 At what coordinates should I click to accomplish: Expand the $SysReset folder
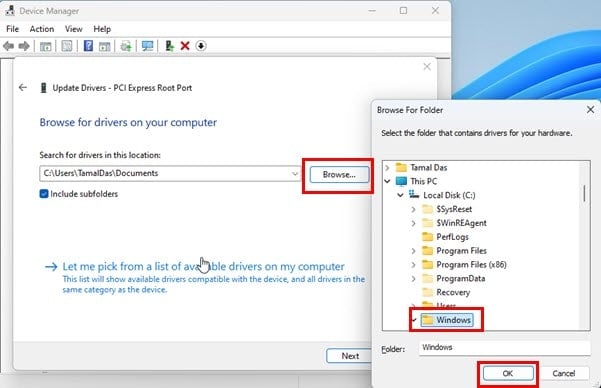413,209
